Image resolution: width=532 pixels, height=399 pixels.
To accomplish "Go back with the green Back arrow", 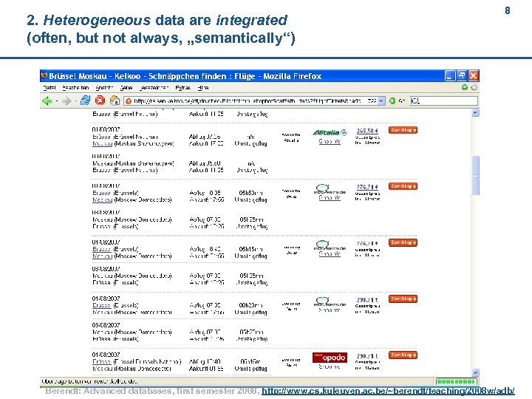I will tap(47, 100).
